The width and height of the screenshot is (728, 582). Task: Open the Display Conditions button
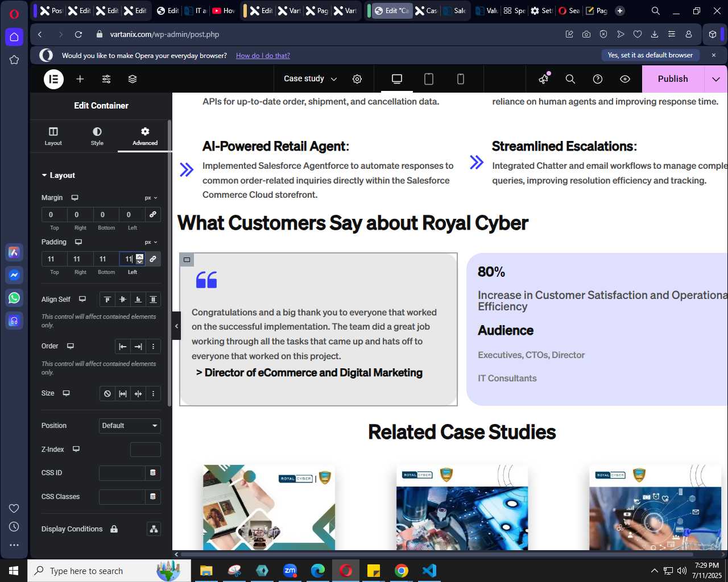154,529
